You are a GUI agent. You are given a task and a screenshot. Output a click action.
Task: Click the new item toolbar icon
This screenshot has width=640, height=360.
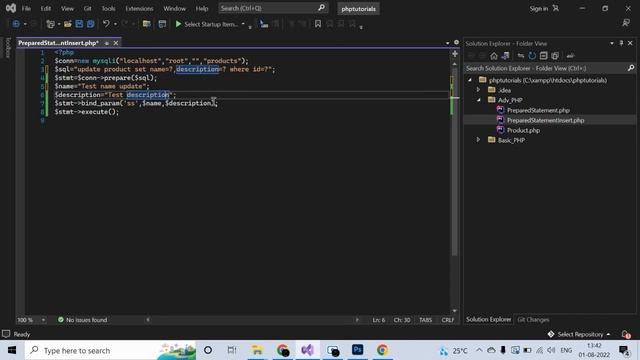point(50,24)
